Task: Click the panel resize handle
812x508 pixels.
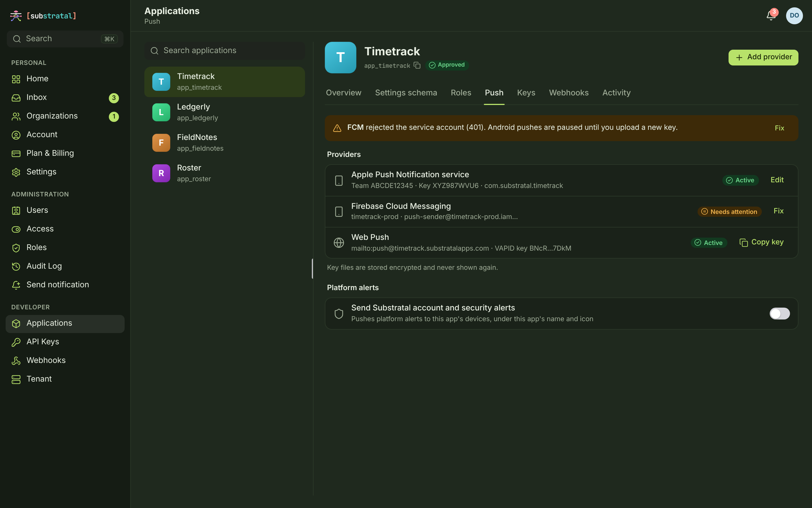Action: coord(312,268)
